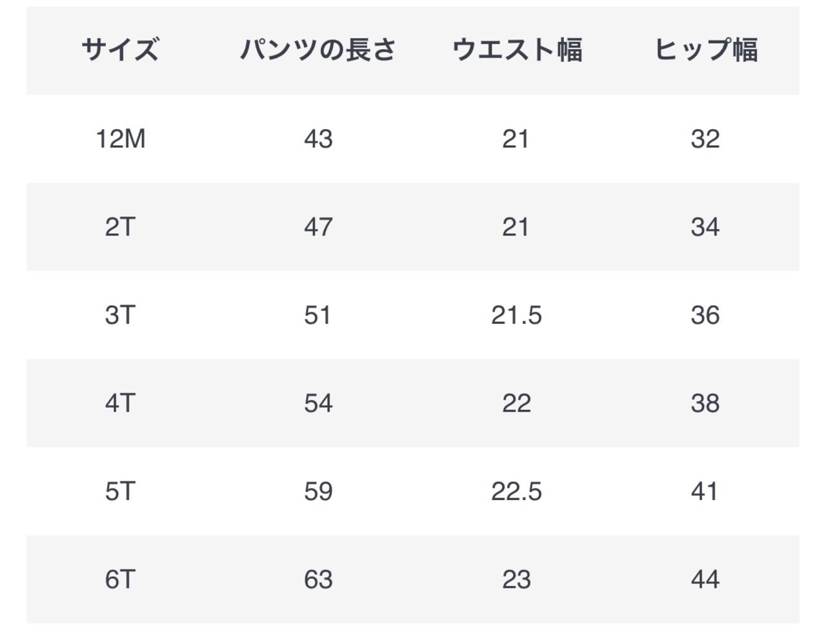Click the パンツの長さ column header
The height and width of the screenshot is (644, 826).
318,50
